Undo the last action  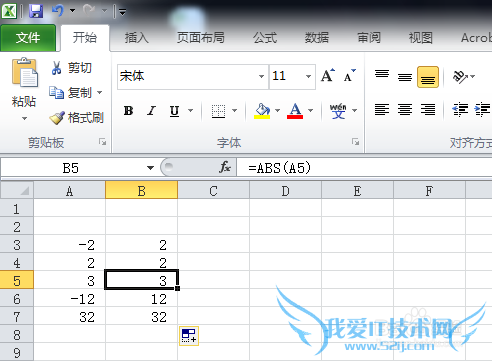[x=58, y=11]
